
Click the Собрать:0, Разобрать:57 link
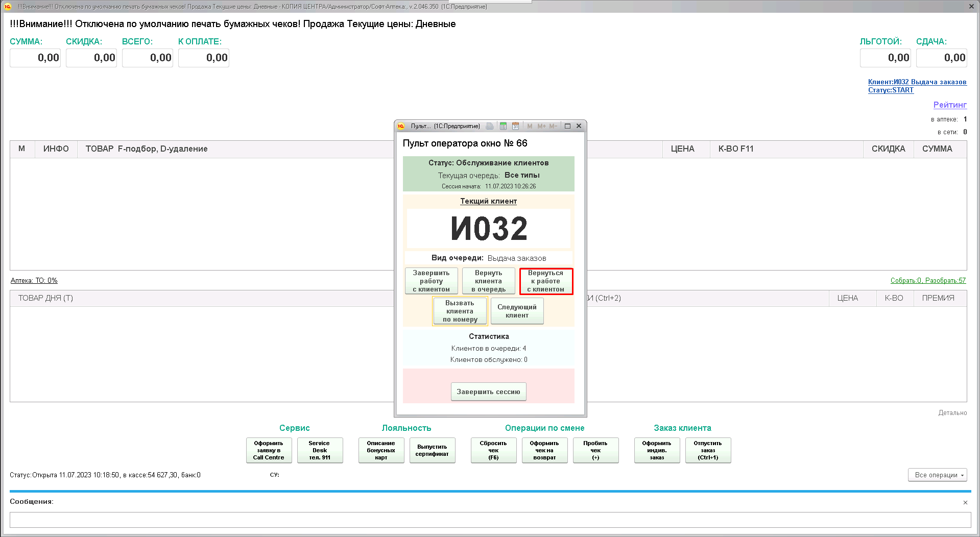click(x=928, y=280)
